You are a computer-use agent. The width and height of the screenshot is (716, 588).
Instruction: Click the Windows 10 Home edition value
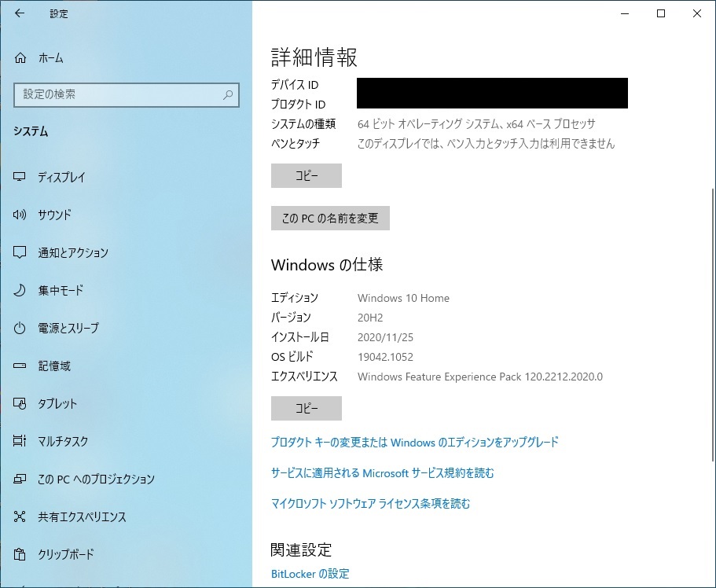[403, 298]
